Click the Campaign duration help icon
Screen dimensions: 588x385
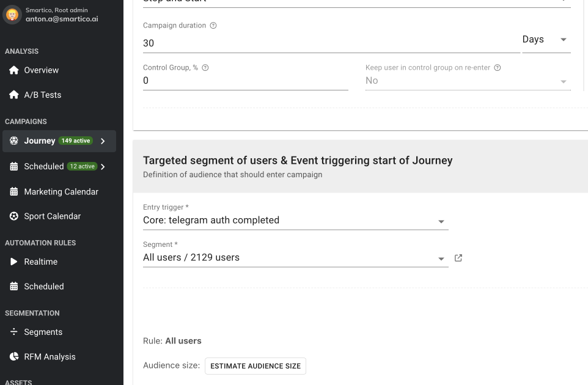coord(213,26)
